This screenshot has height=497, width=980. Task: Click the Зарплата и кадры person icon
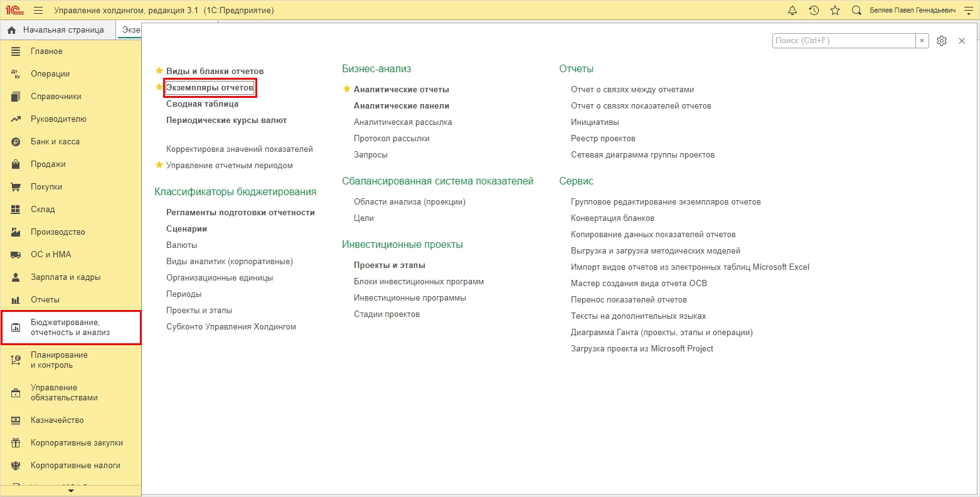pyautogui.click(x=16, y=277)
